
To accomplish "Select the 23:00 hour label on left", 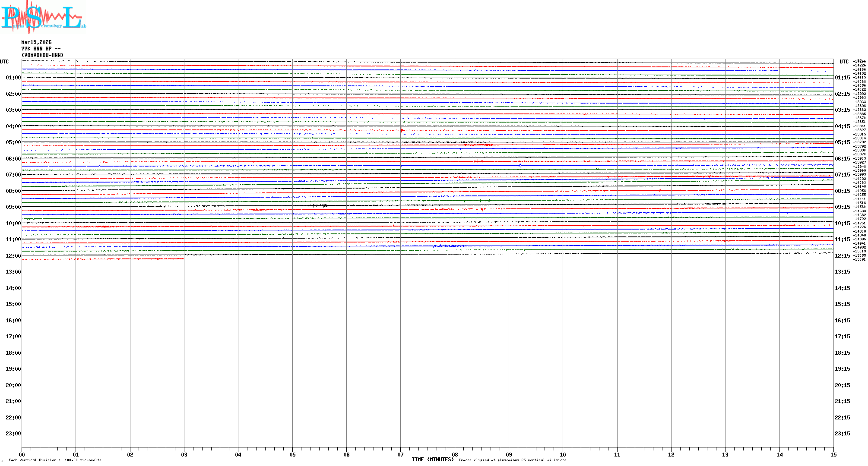I will point(13,434).
